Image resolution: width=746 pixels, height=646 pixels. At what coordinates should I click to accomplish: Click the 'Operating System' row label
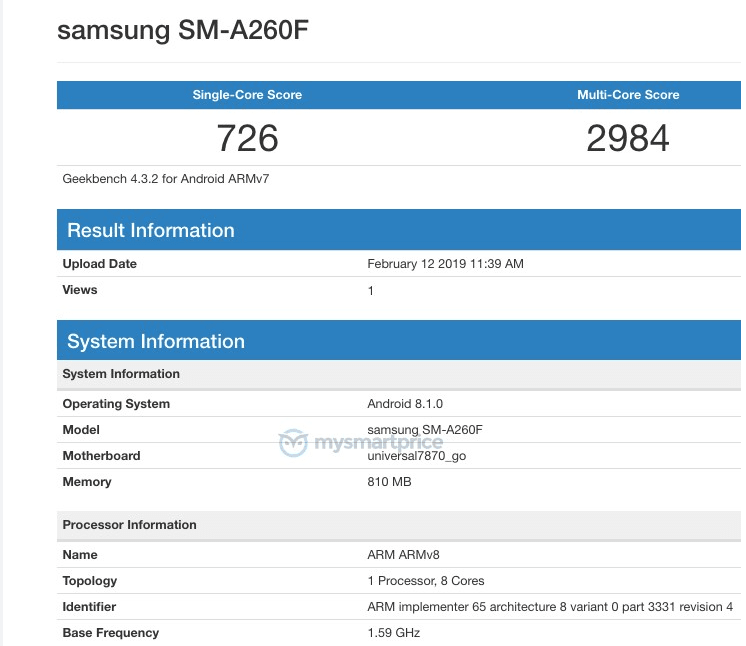(x=116, y=404)
